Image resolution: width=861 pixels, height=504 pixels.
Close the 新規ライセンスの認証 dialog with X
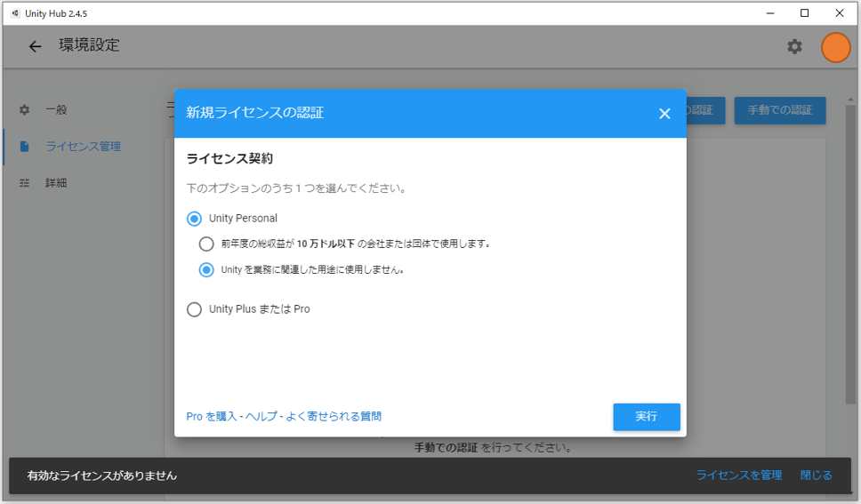pyautogui.click(x=664, y=114)
